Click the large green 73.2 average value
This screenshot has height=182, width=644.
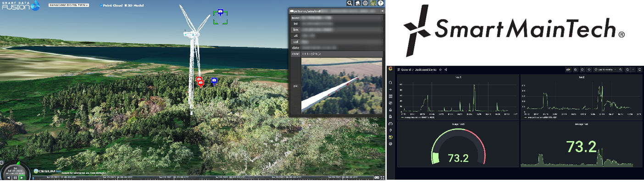[x=581, y=147]
